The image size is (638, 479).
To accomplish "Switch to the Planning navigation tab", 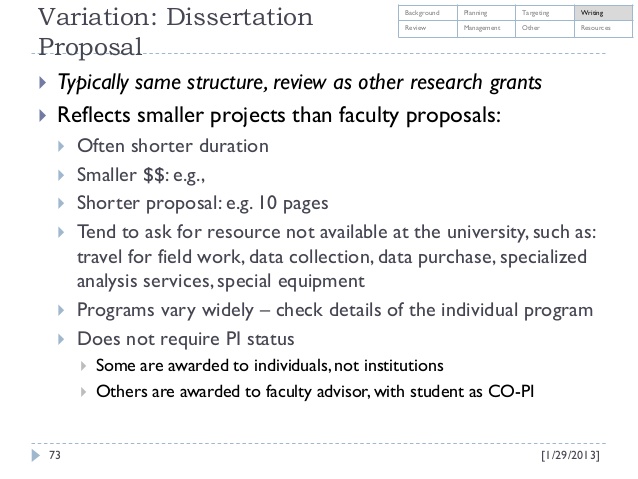I will click(486, 13).
